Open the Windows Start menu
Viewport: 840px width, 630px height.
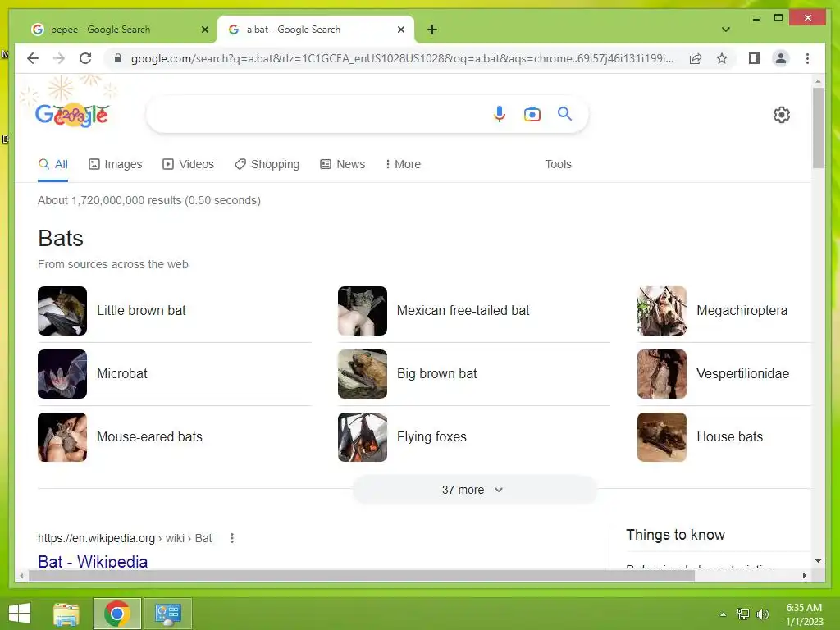click(20, 614)
